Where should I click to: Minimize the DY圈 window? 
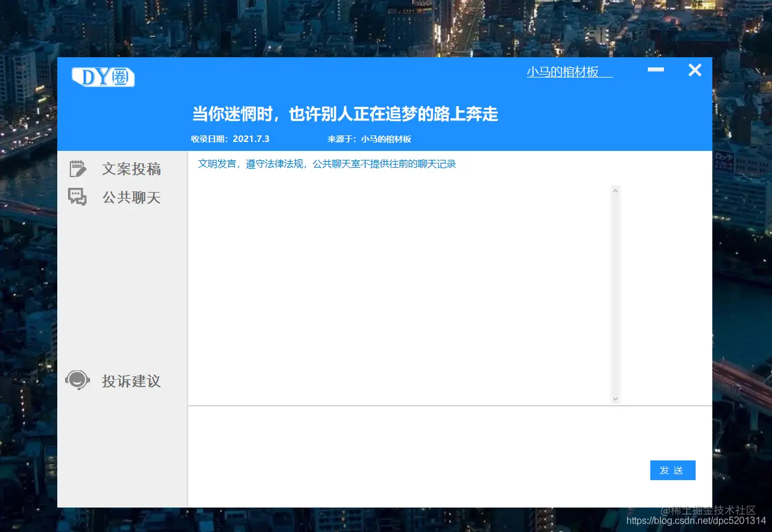[655, 70]
